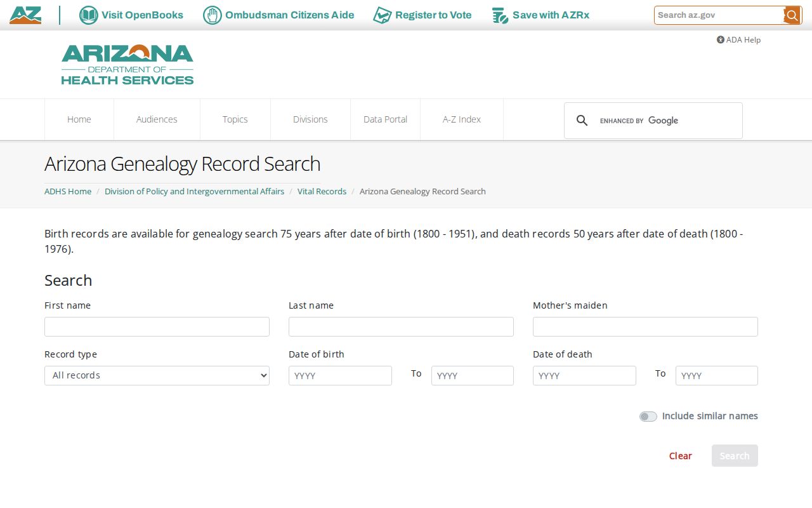The height and width of the screenshot is (508, 812).
Task: Click the ADA Help accessibility icon
Action: (x=721, y=39)
